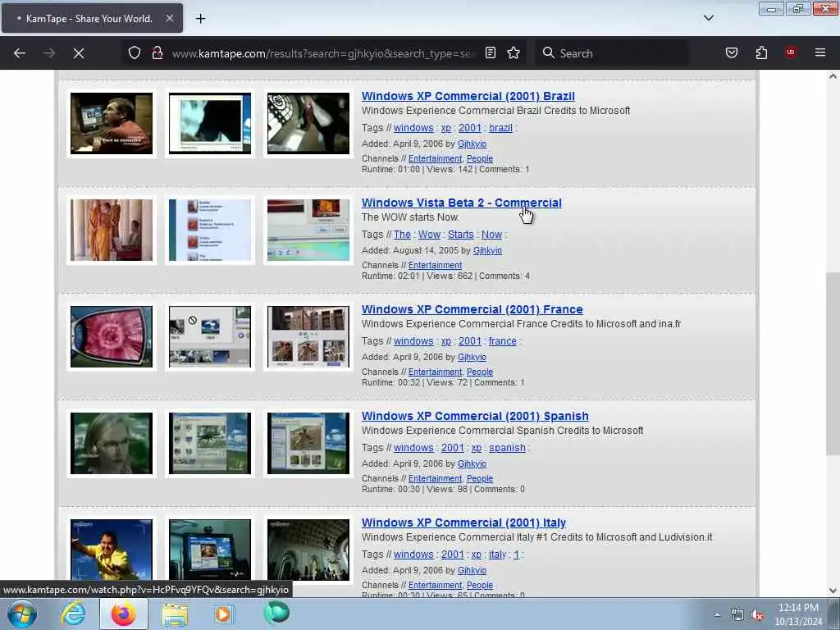The height and width of the screenshot is (630, 840).
Task: Stop loading the page
Action: 79,53
